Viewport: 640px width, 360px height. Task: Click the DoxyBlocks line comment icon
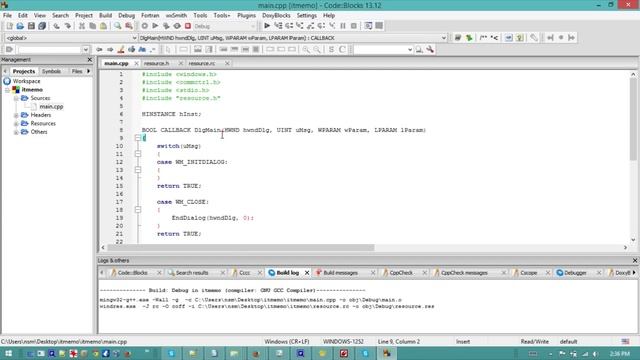pyautogui.click(x=494, y=38)
